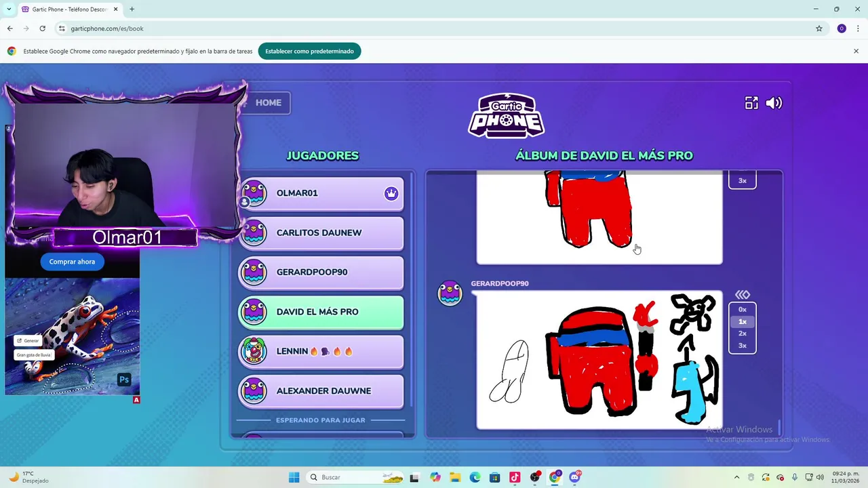
Task: Go back to previous page in Chrome
Action: pyautogui.click(x=9, y=28)
